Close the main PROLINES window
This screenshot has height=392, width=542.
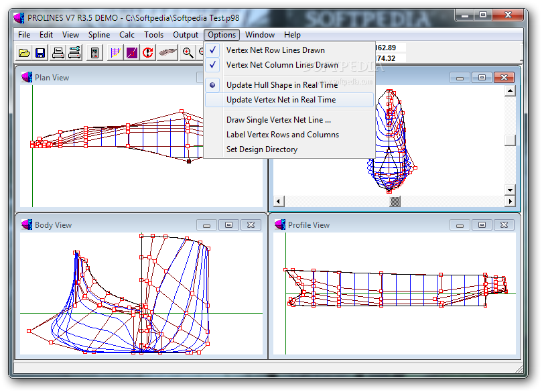(508, 15)
